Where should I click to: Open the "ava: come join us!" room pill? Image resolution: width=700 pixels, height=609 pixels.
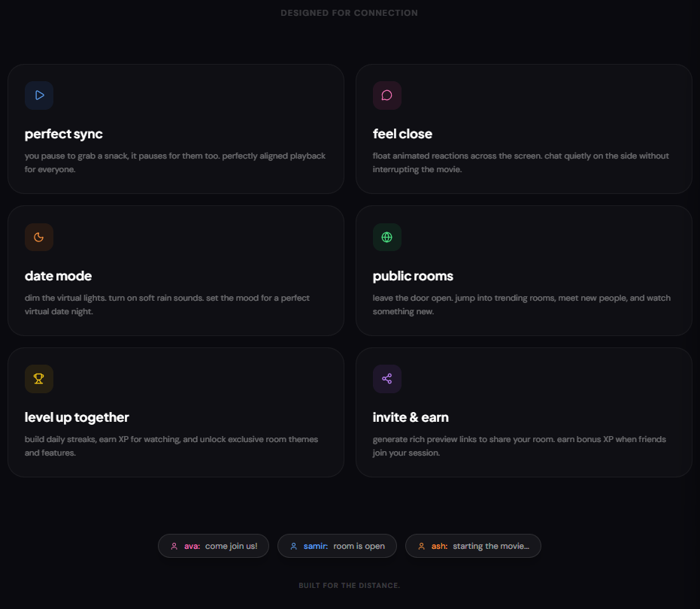point(213,546)
